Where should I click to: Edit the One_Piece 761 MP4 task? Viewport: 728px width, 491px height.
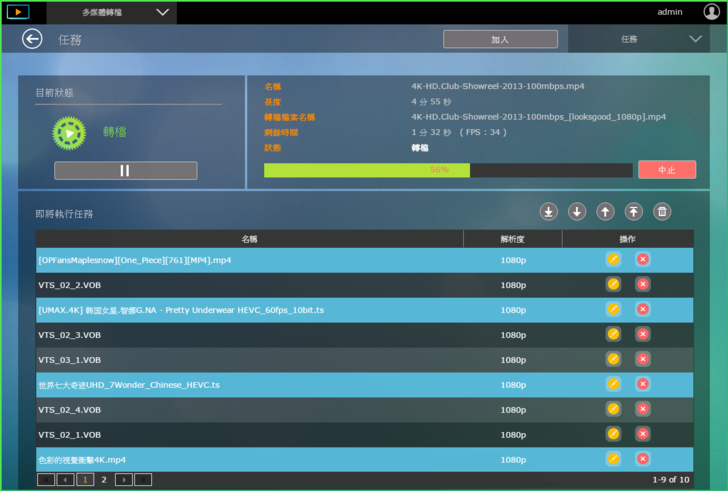tap(613, 259)
